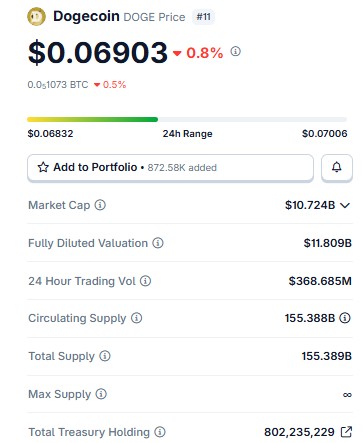The image size is (363, 443).
Task: Click the Market Cap info icon
Action: pos(100,205)
